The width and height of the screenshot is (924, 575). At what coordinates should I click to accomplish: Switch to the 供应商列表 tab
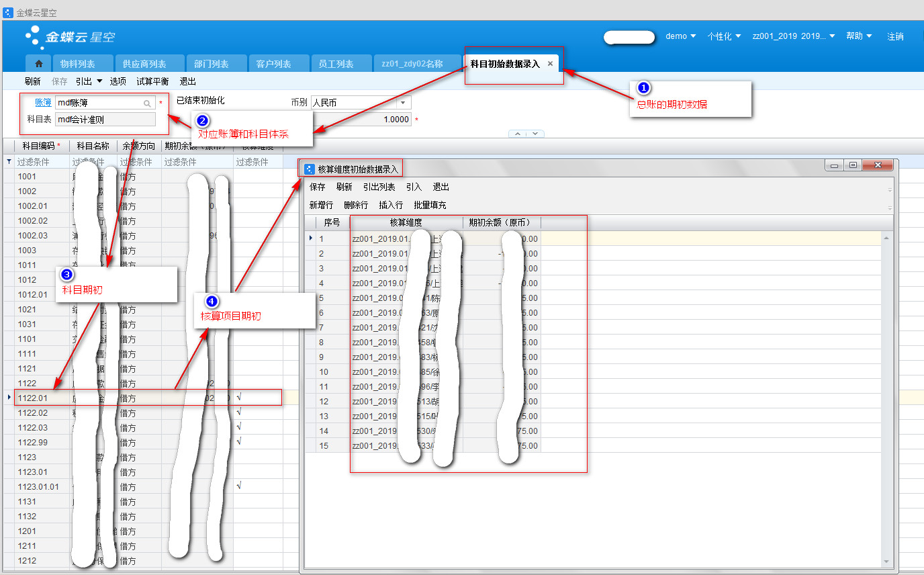point(144,64)
